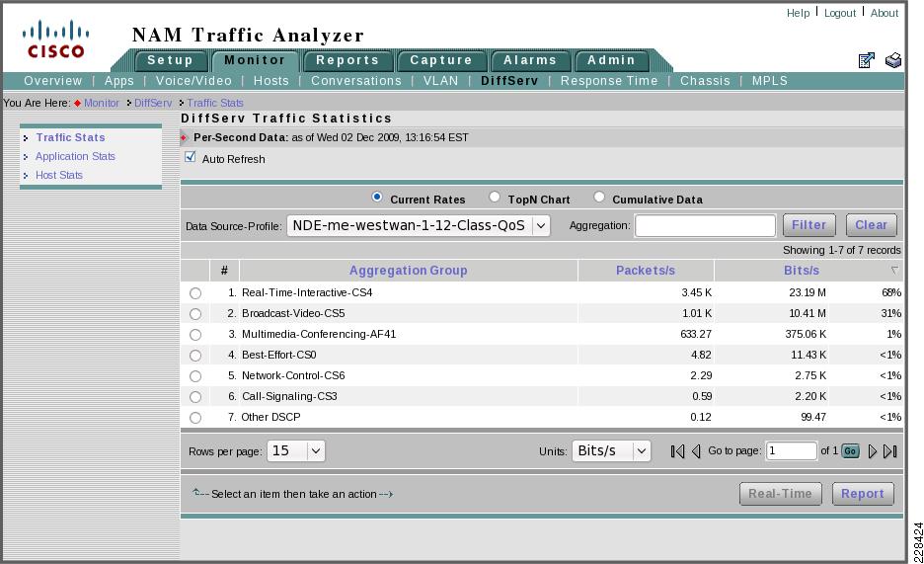
Task: Go to next page arrow icon
Action: click(872, 451)
